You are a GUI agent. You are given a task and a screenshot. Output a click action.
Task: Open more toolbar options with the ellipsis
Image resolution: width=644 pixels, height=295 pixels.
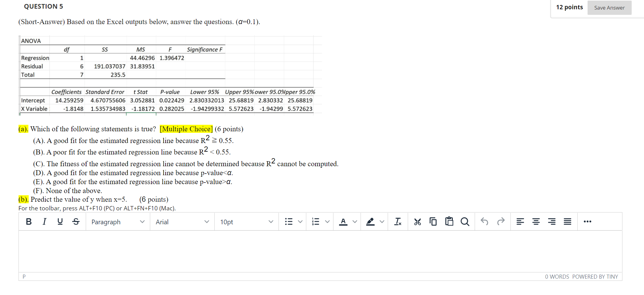[587, 221]
